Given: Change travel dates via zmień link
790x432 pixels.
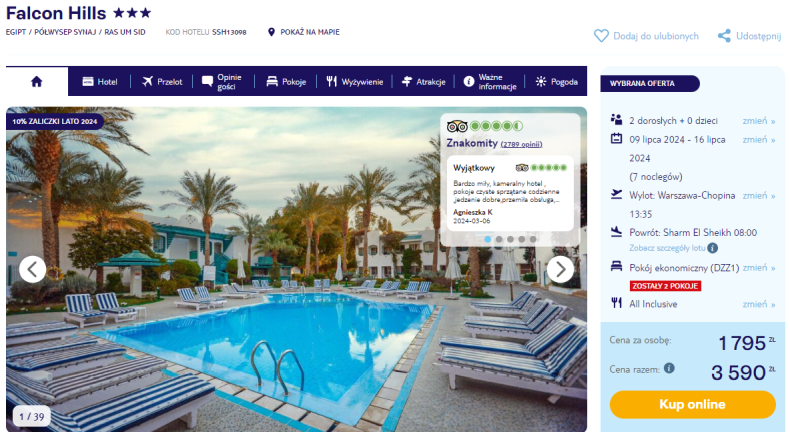Looking at the screenshot, I should (758, 140).
